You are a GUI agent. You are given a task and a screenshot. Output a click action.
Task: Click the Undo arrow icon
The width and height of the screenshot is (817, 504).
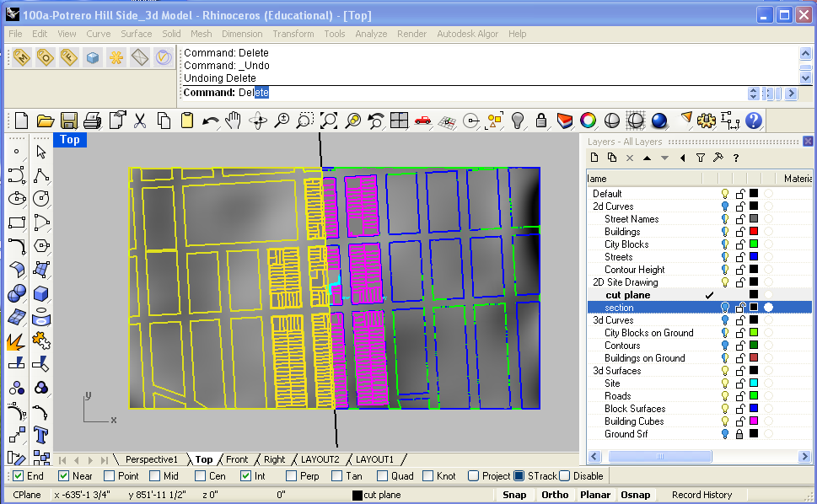pyautogui.click(x=211, y=121)
